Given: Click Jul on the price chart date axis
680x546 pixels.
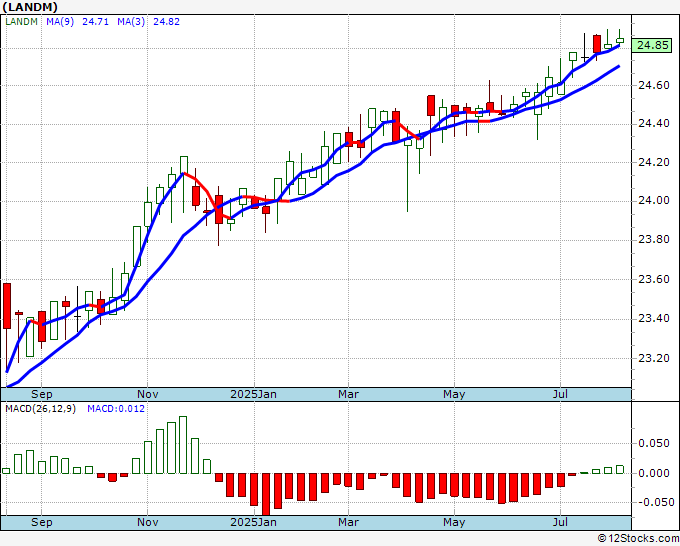Looking at the screenshot, I should (x=560, y=395).
